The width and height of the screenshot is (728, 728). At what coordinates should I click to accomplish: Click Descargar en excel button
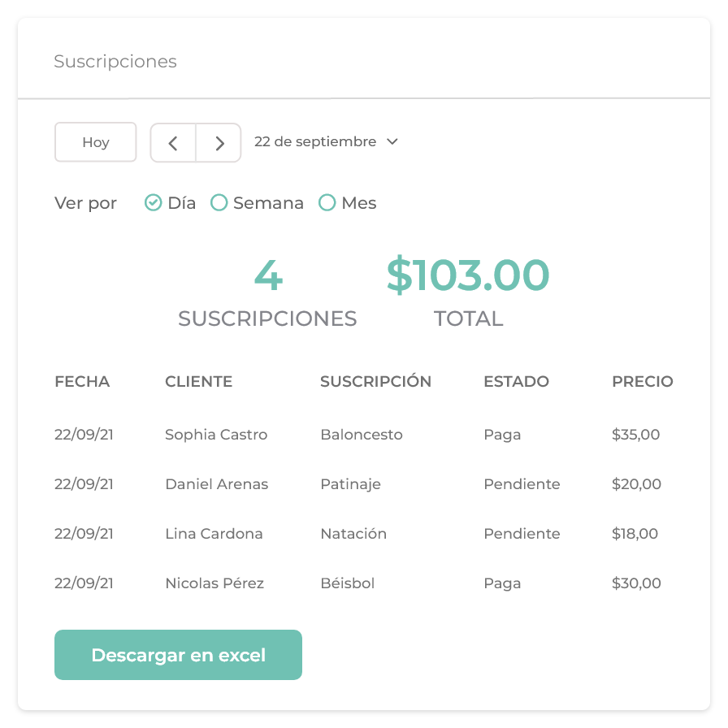[x=178, y=655]
